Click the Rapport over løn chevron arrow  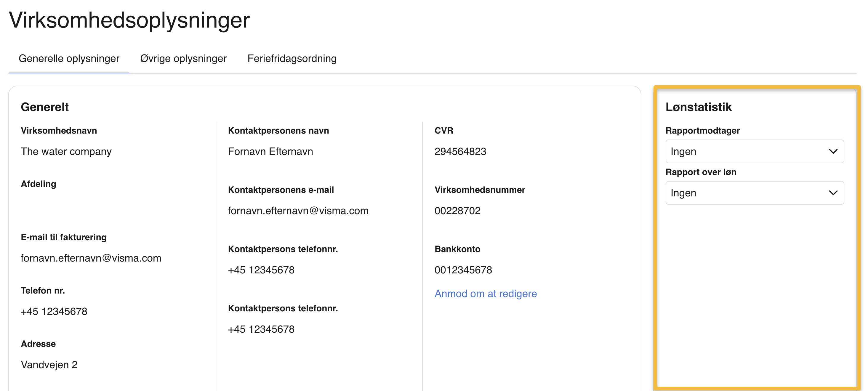click(x=833, y=193)
